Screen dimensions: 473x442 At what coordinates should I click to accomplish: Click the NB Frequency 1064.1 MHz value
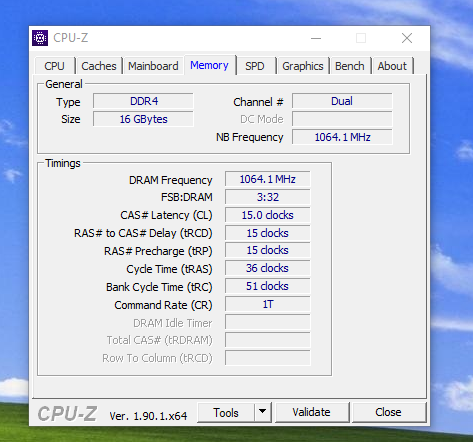coord(342,137)
